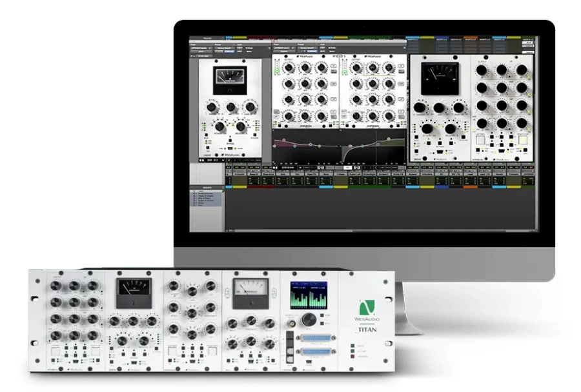Viewport: 581px width, 392px height.
Task: Select pink low-band node on left EQ curve
Action: coord(284,141)
